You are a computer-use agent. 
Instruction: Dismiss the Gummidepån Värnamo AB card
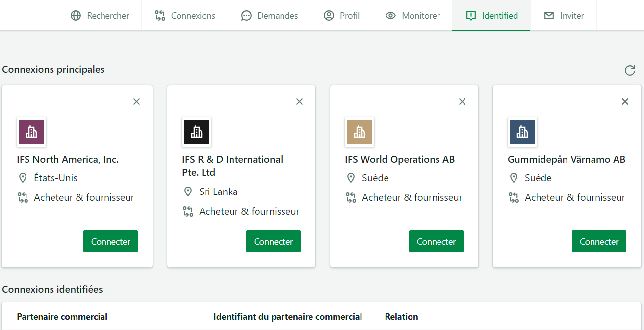point(625,102)
